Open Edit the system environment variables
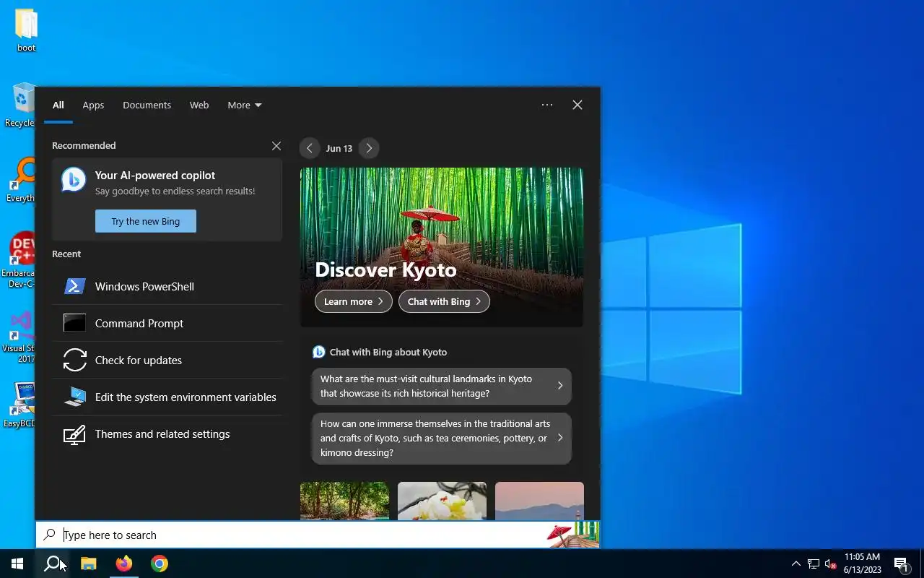This screenshot has height=578, width=924. (x=167, y=397)
